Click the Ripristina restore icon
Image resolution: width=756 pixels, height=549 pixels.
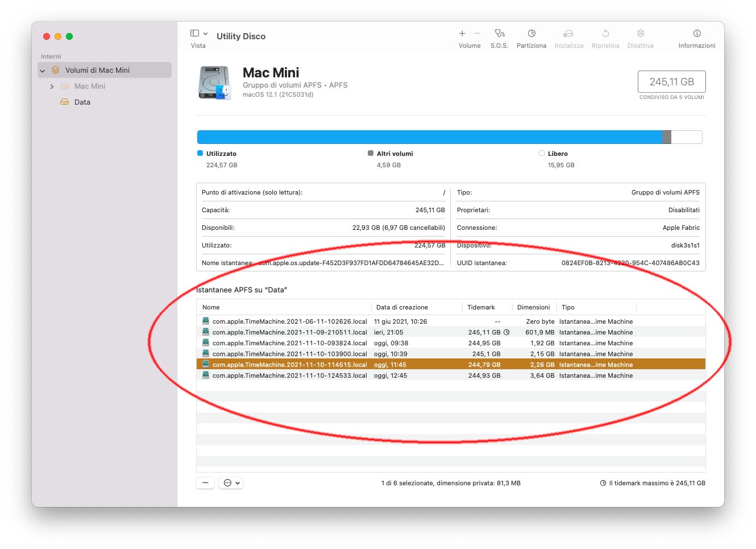[605, 34]
